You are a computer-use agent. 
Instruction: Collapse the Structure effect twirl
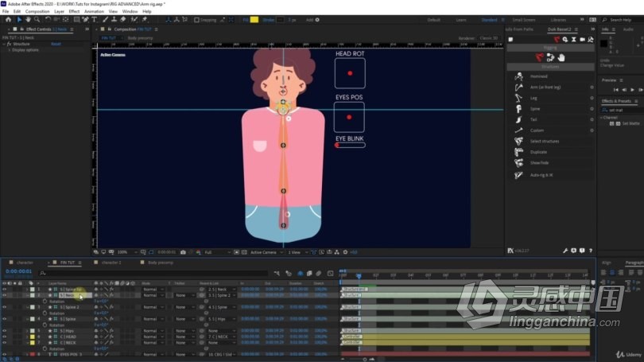[x=4, y=44]
